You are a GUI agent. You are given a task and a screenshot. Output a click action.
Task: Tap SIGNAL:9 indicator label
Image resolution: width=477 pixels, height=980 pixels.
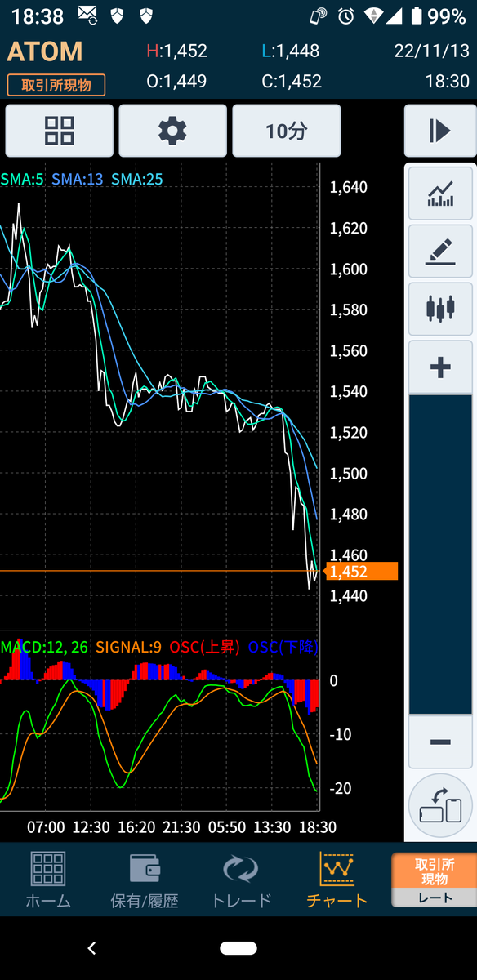[x=128, y=648]
